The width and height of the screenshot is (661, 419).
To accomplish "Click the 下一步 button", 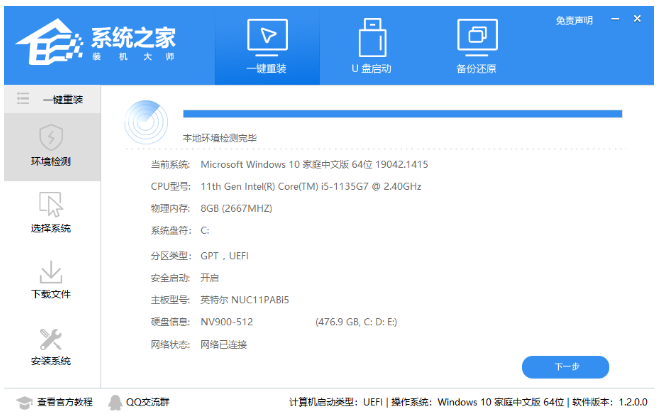I will click(x=565, y=367).
